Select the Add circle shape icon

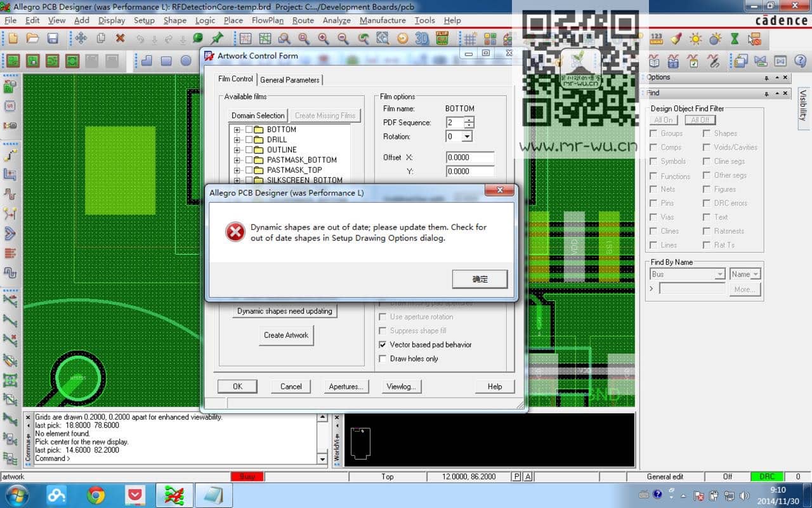click(x=186, y=61)
